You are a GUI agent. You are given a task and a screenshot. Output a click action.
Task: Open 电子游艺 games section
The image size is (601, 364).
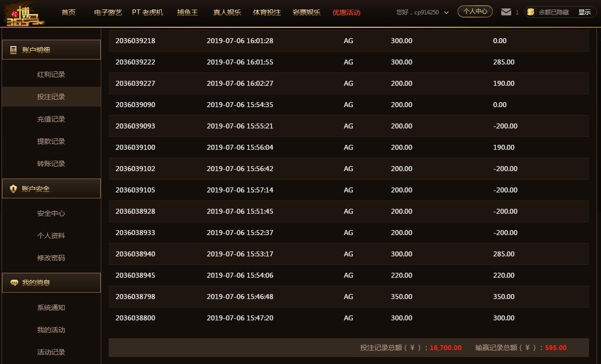click(x=108, y=12)
